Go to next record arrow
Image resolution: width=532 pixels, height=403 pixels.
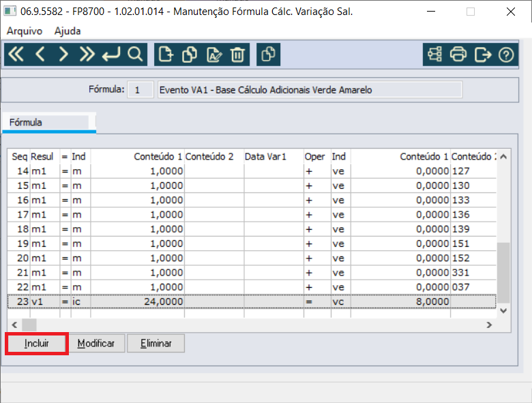63,55
